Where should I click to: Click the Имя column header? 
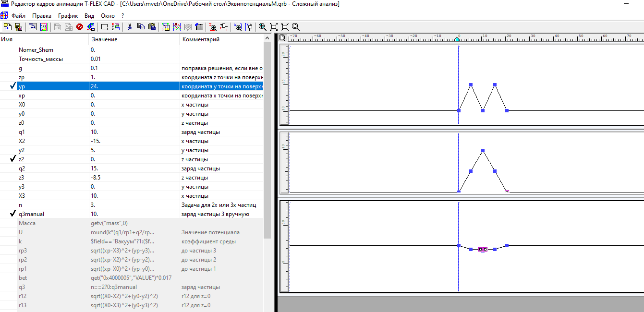[44, 39]
